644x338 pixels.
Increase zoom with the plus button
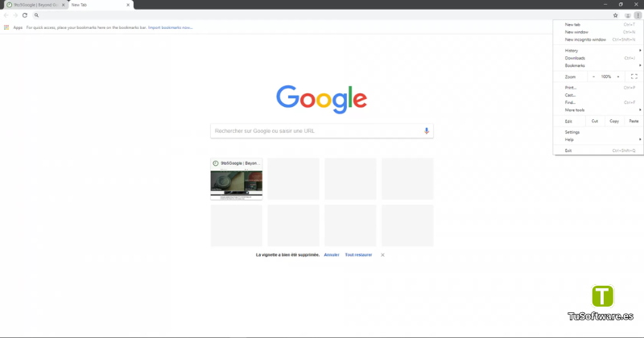point(618,76)
